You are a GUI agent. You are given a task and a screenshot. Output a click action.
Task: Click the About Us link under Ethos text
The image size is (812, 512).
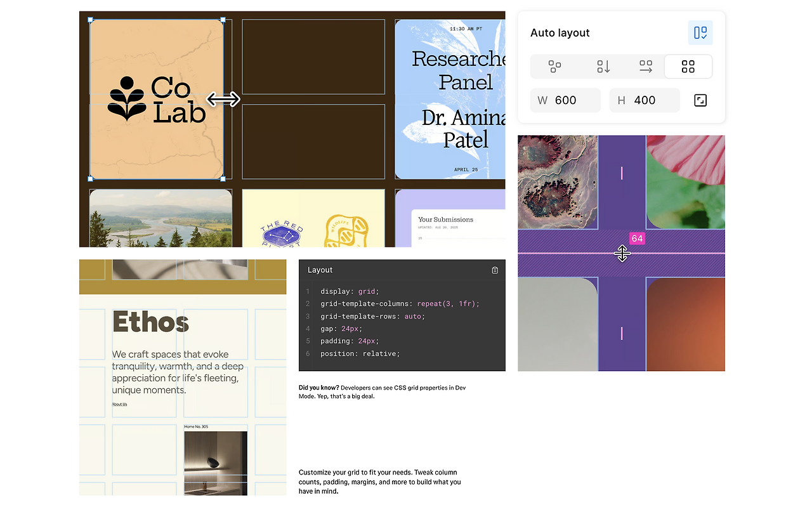(119, 404)
